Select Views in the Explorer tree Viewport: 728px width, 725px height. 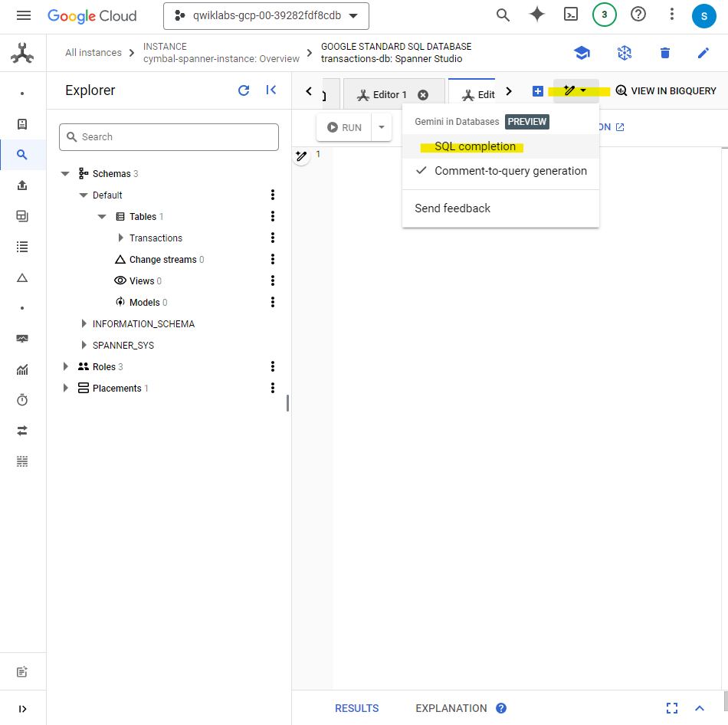(x=142, y=281)
